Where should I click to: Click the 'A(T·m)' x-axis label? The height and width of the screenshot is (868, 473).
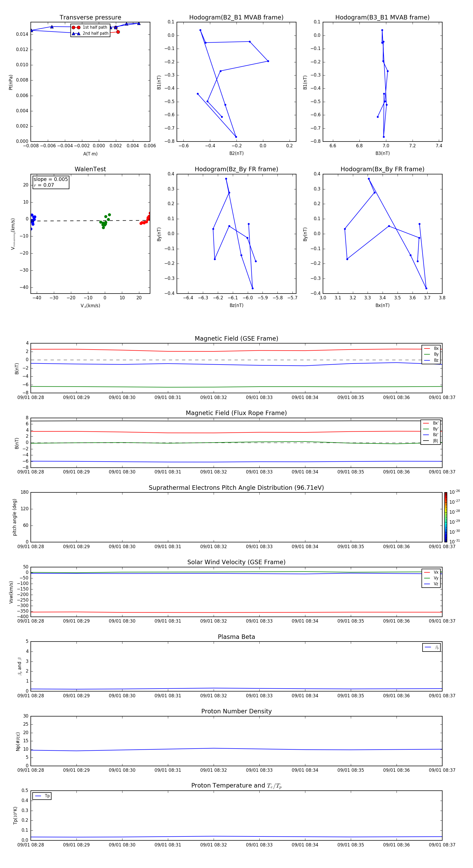pos(90,154)
